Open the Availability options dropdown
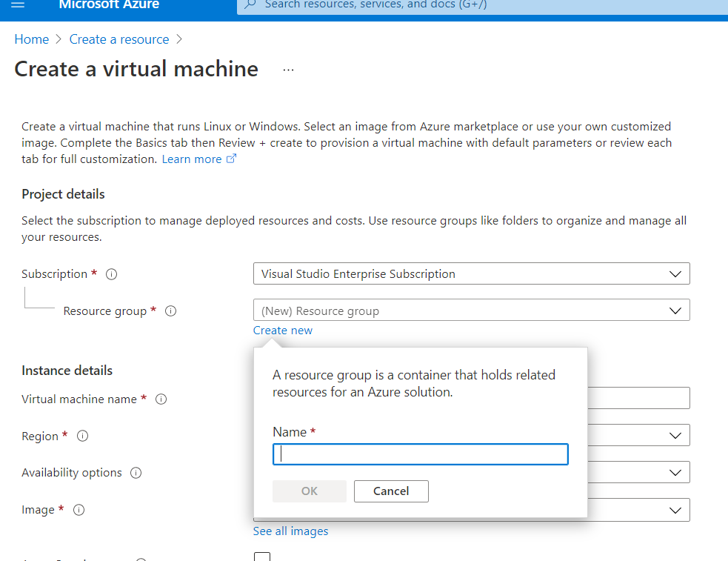 click(x=675, y=472)
